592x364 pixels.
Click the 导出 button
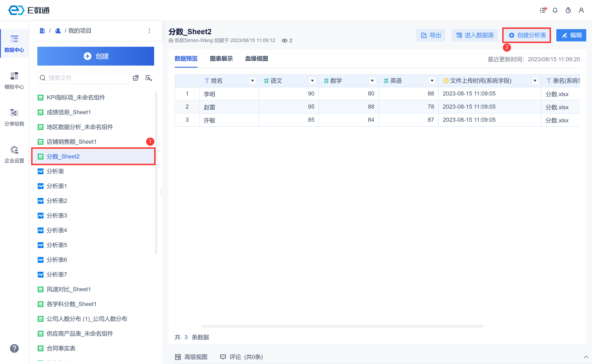point(430,35)
